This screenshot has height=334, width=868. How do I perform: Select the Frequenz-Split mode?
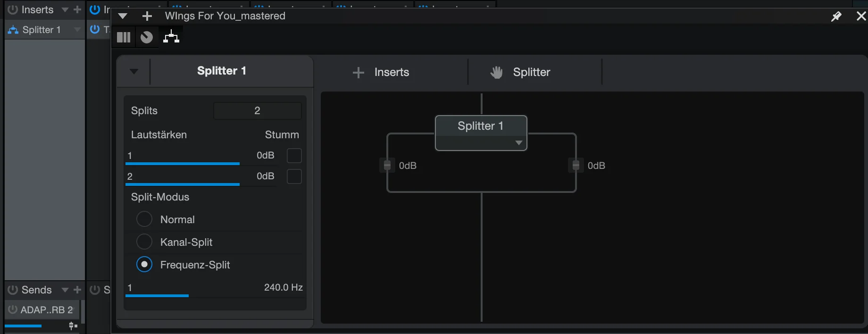144,265
